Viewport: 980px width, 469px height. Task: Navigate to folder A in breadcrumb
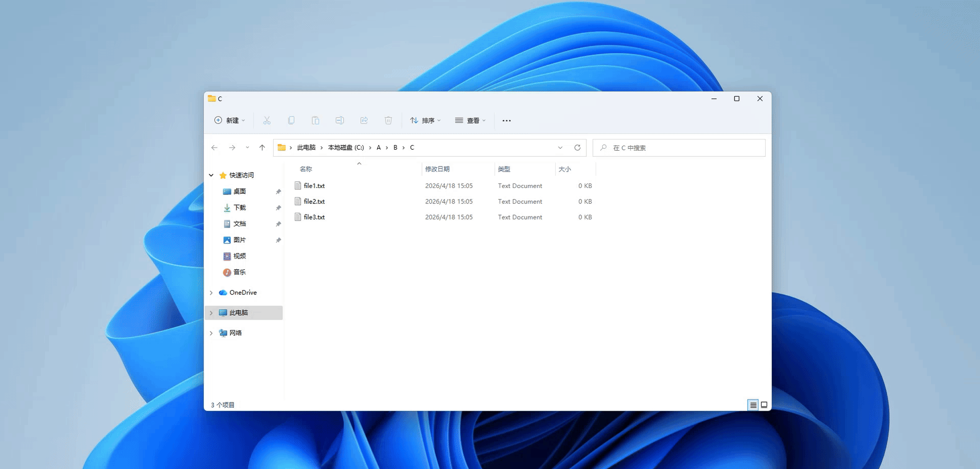click(379, 148)
